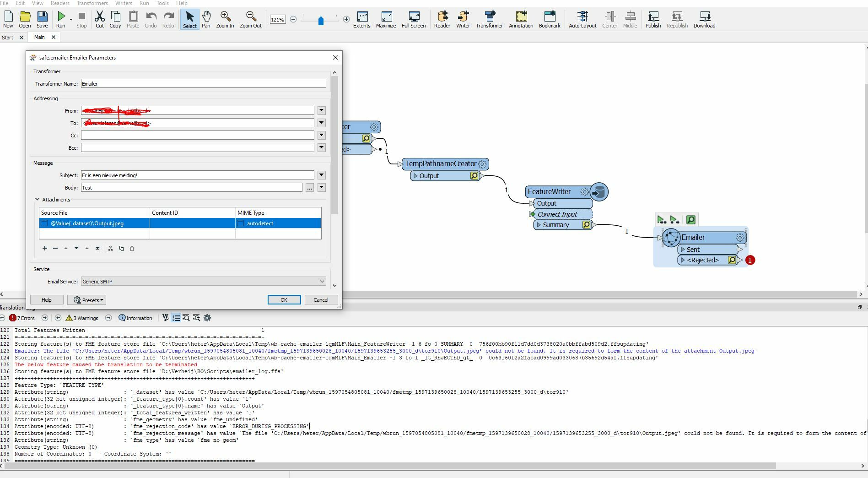Image resolution: width=868 pixels, height=478 pixels.
Task: Add a Writer to the workspace
Action: coord(463,19)
